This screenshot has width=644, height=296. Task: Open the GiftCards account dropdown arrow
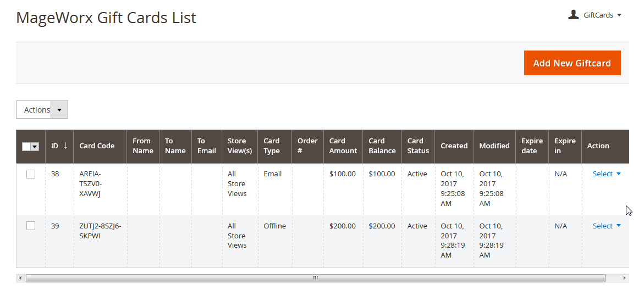click(619, 15)
